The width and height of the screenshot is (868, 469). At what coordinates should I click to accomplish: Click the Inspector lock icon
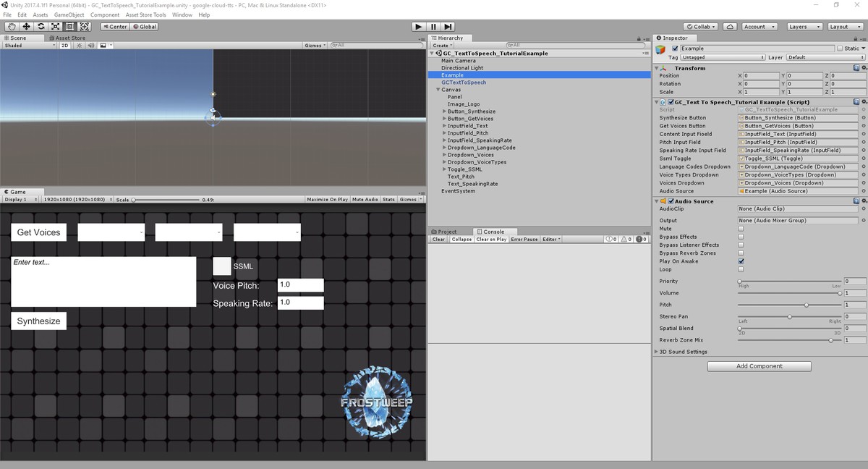[856, 38]
